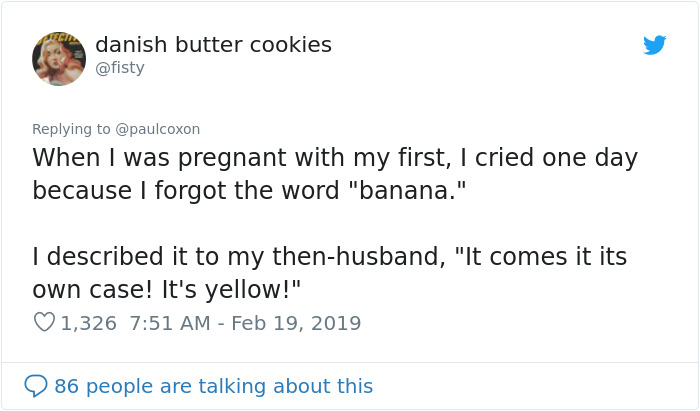Click the line "because I forgot the word"

click(x=250, y=190)
